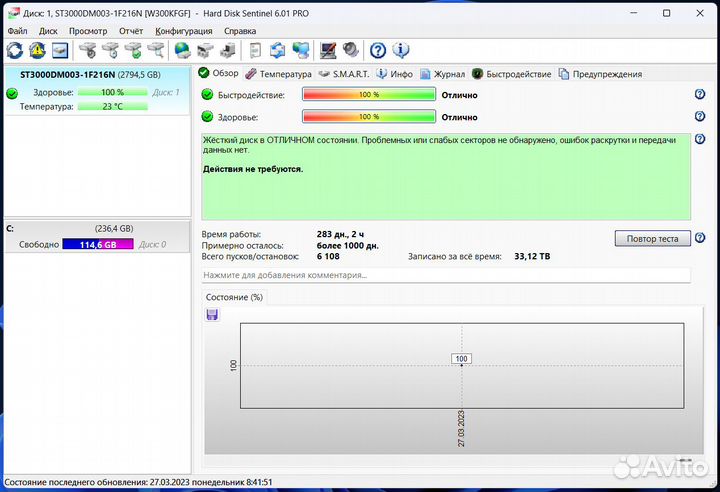Viewport: 720px width, 492px height.
Task: Click the gray speaker toolbar icon
Action: 350,50
